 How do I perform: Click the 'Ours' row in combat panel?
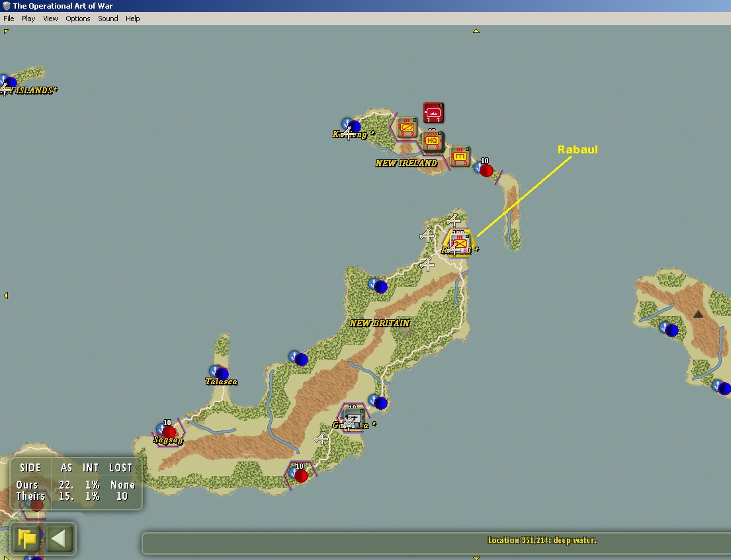click(x=75, y=485)
